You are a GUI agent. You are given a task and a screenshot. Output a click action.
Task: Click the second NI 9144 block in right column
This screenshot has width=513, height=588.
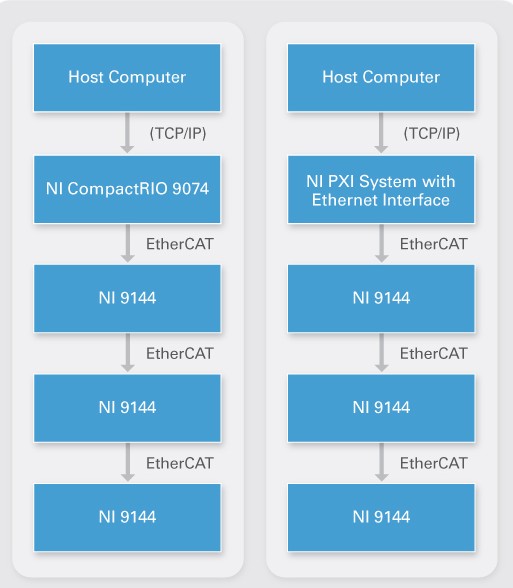coord(381,408)
